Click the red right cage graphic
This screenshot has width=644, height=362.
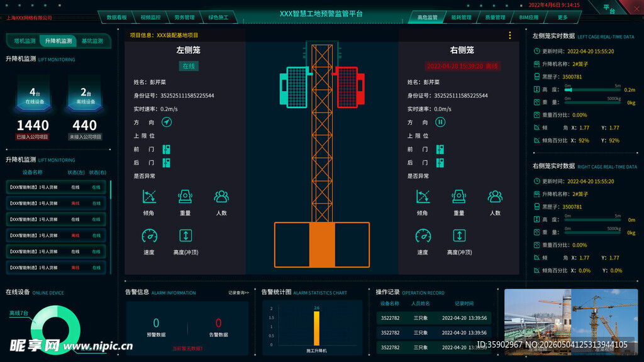348,87
